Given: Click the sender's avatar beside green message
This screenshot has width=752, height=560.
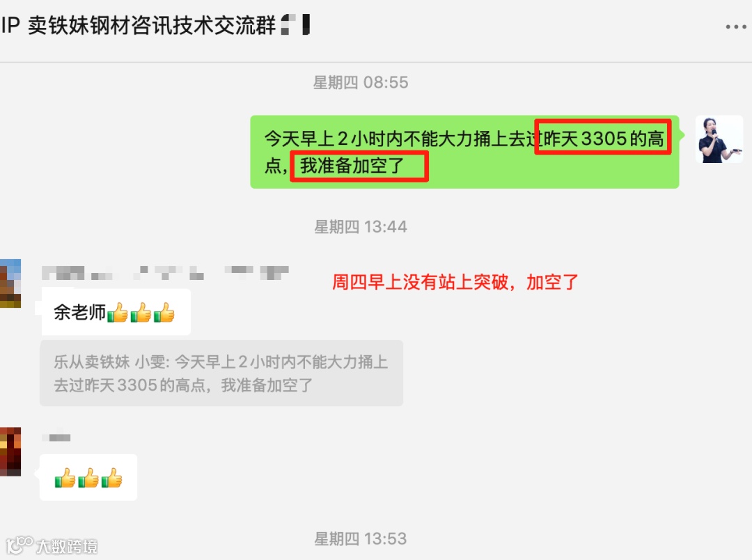Looking at the screenshot, I should point(719,139).
